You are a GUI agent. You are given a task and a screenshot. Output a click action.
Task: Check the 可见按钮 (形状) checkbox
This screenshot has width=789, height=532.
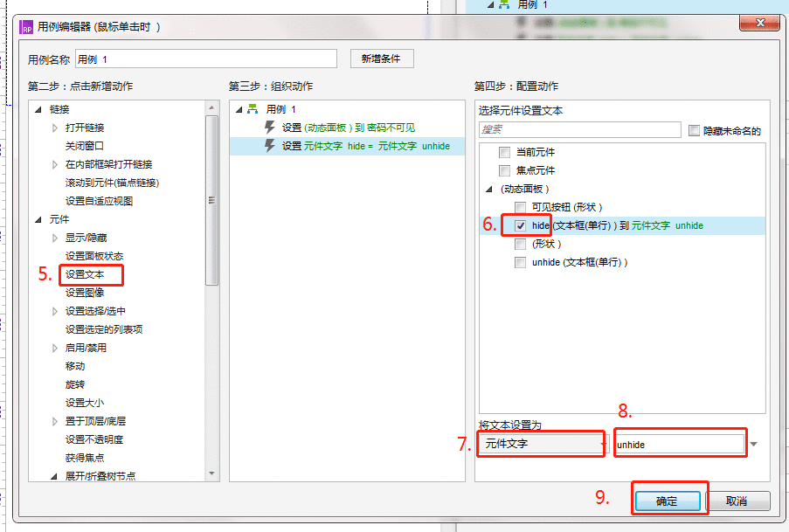[520, 207]
